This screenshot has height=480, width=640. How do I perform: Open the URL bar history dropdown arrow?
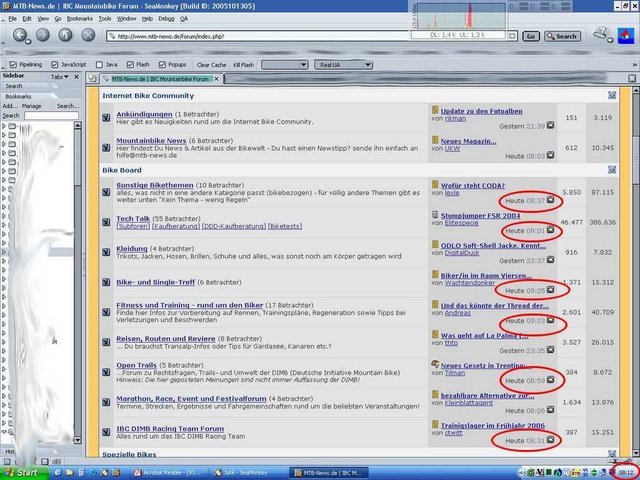[512, 36]
